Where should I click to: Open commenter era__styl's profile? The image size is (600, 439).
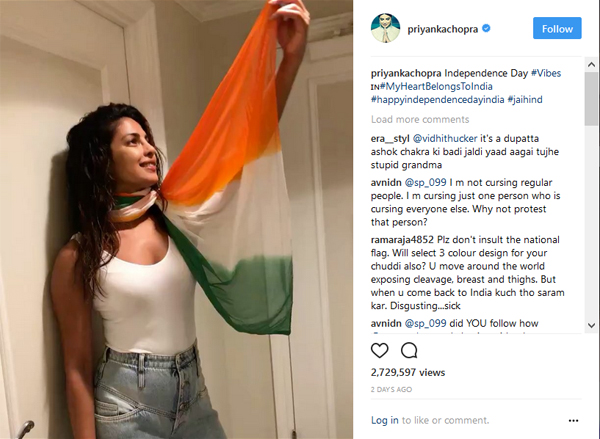390,139
